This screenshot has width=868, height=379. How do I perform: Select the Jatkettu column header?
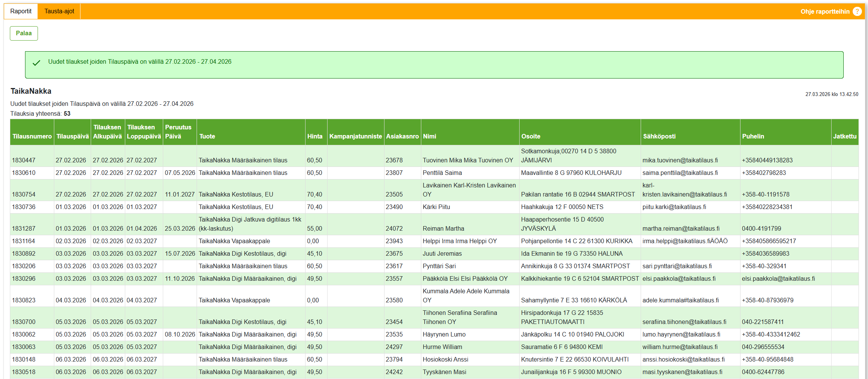(x=844, y=136)
